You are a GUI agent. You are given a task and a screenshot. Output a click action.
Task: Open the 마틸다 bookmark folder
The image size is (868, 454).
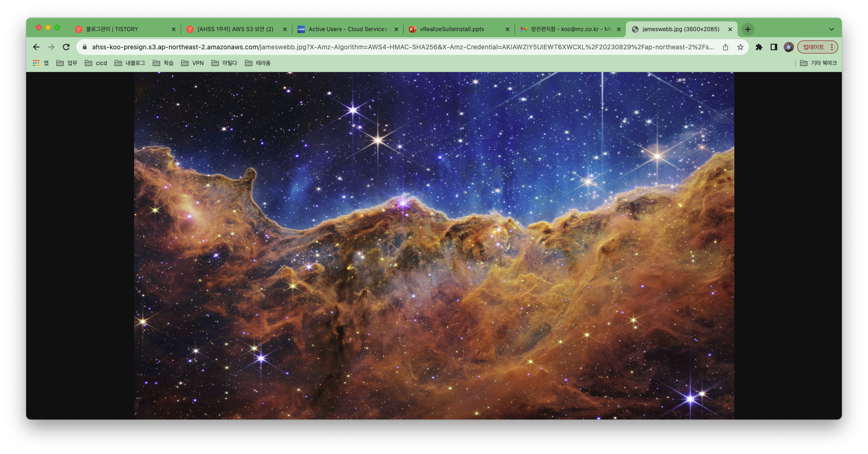click(224, 63)
